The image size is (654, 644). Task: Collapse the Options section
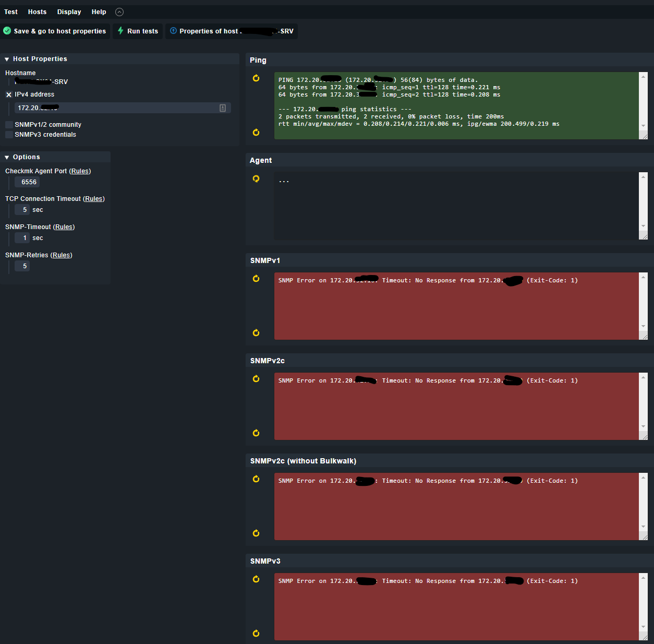coord(7,158)
